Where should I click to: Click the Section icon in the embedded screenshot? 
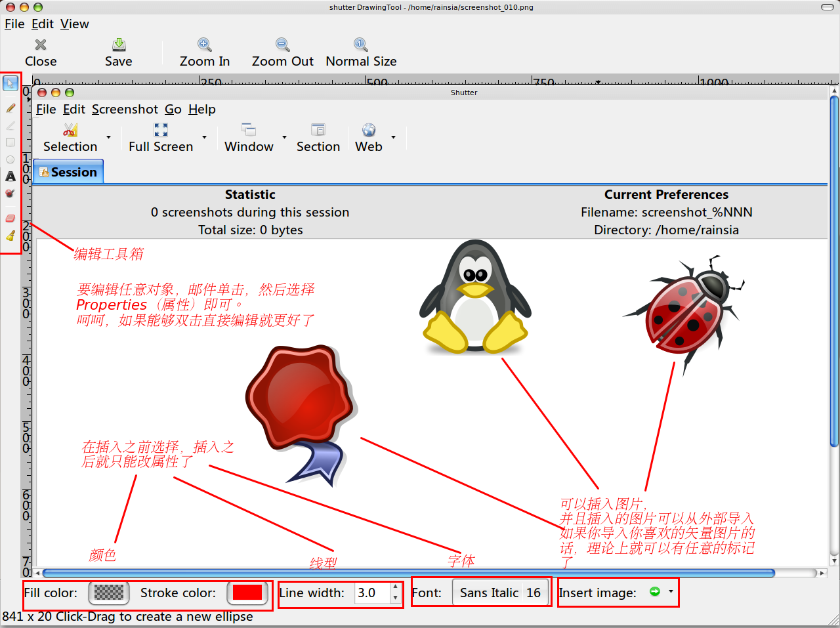(x=318, y=129)
